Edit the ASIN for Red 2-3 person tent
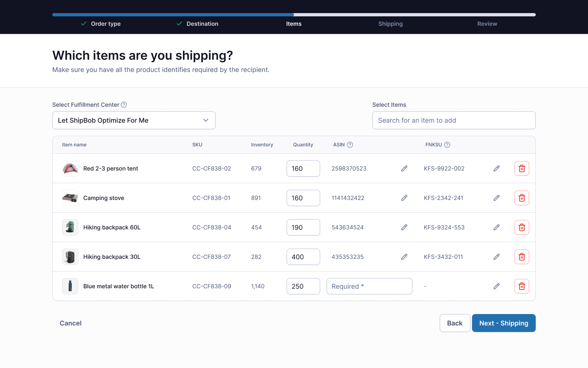This screenshot has height=368, width=588. click(404, 168)
